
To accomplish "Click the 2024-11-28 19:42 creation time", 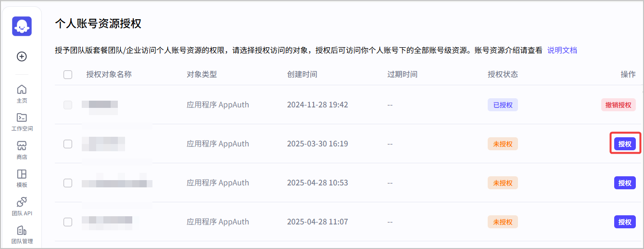I will point(317,105).
